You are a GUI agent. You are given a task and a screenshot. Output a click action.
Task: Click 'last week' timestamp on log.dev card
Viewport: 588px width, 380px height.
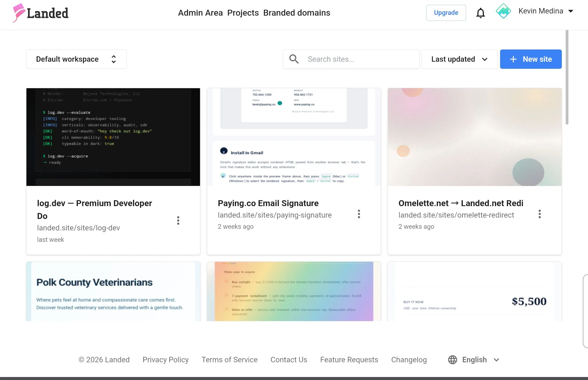coord(51,240)
